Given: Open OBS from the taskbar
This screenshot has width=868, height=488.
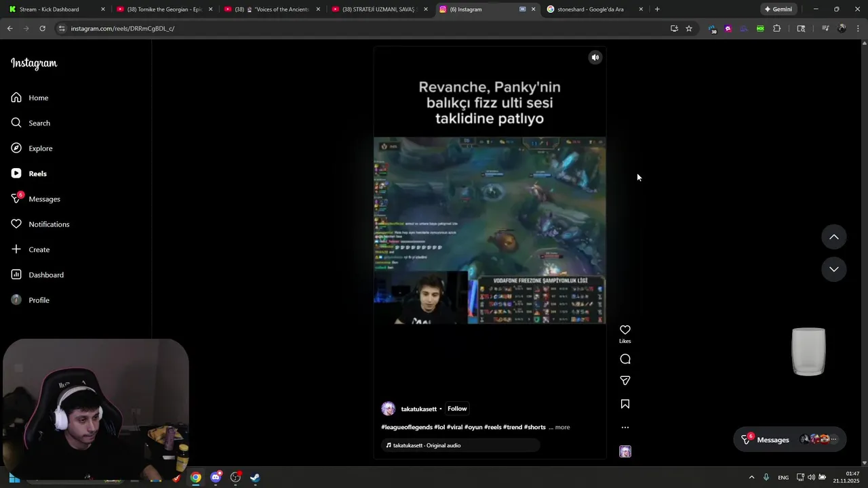Looking at the screenshot, I should tap(235, 477).
